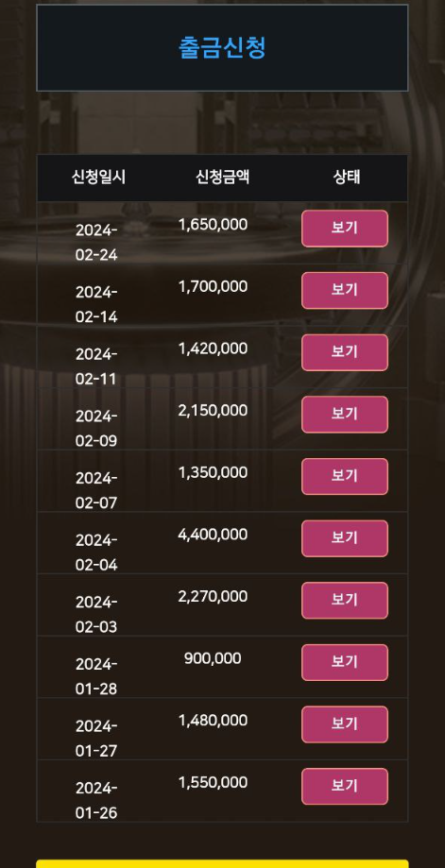Click 보기 for the 1,650,000 request
The width and height of the screenshot is (445, 868).
[x=344, y=229]
